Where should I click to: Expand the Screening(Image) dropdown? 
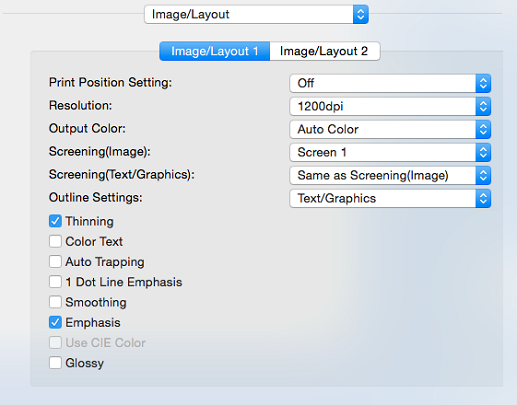(390, 152)
